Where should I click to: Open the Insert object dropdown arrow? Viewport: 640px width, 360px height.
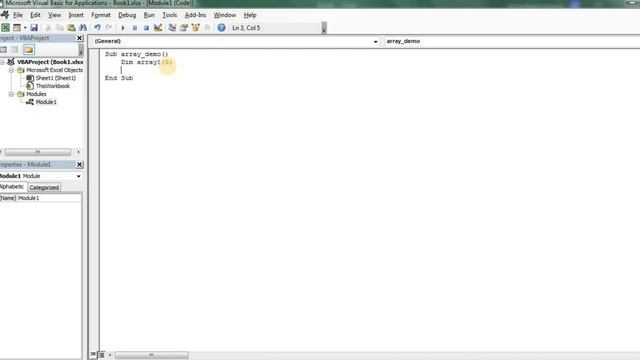click(x=25, y=28)
